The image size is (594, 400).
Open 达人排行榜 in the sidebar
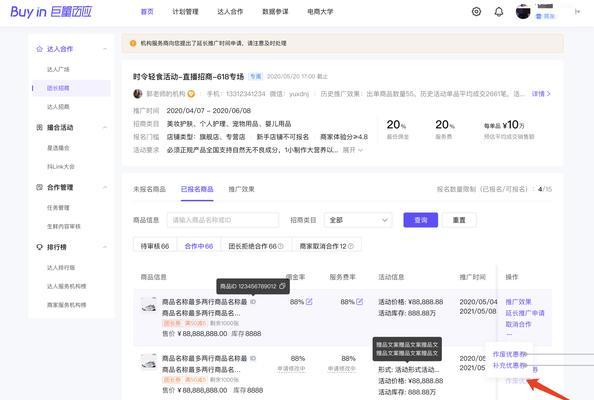tap(61, 267)
